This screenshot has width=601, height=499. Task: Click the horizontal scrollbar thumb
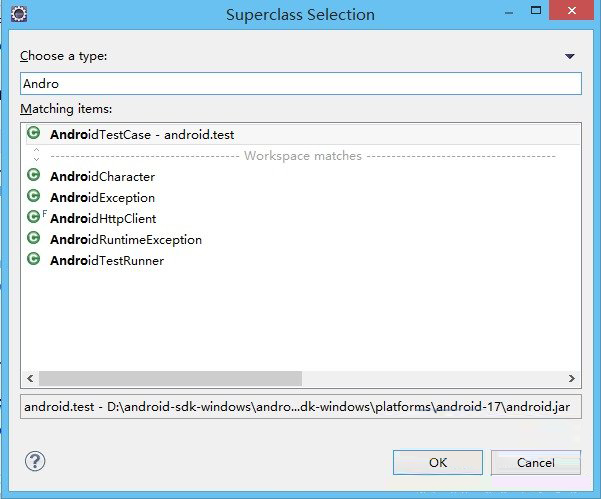(x=170, y=379)
